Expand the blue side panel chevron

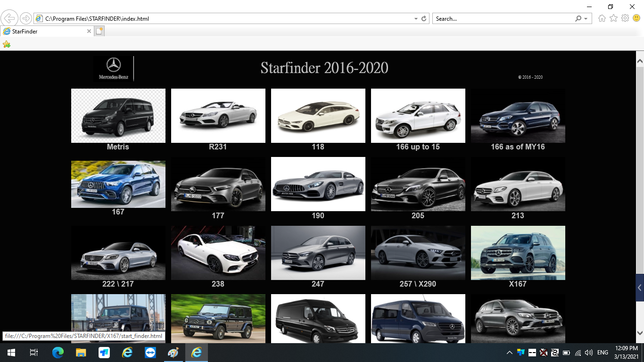(x=640, y=288)
